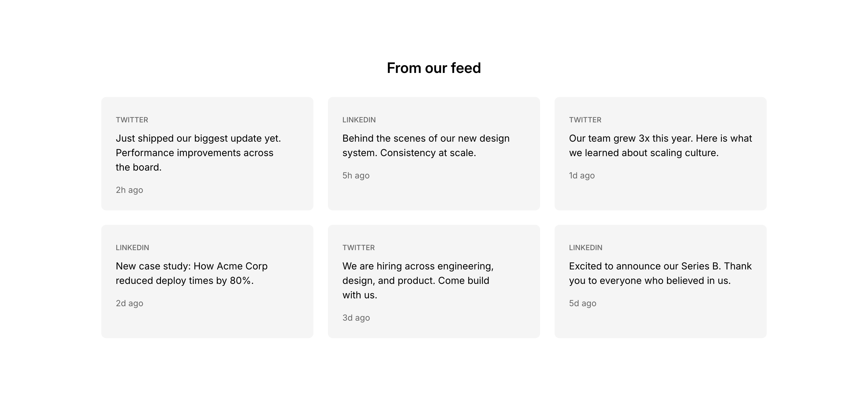Open the Series B announcement post text

coord(660,273)
